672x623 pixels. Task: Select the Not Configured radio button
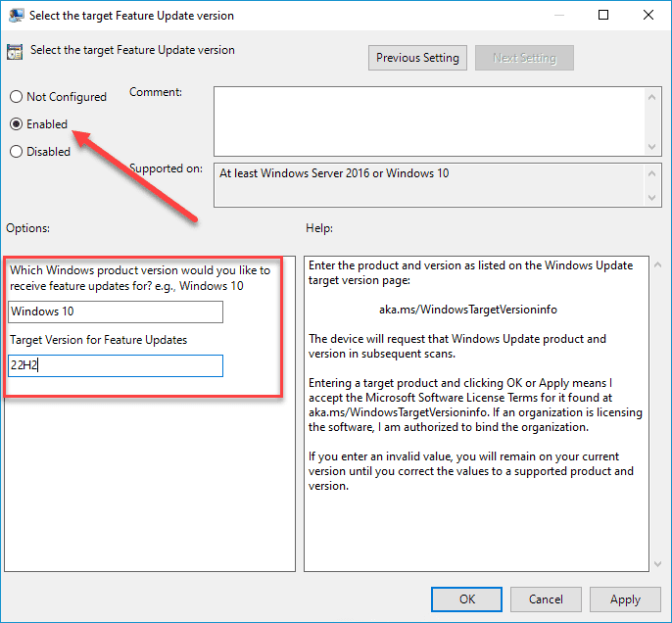pos(17,97)
